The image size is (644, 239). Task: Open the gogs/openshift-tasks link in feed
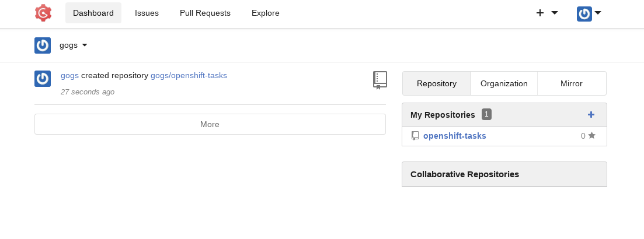[x=189, y=75]
